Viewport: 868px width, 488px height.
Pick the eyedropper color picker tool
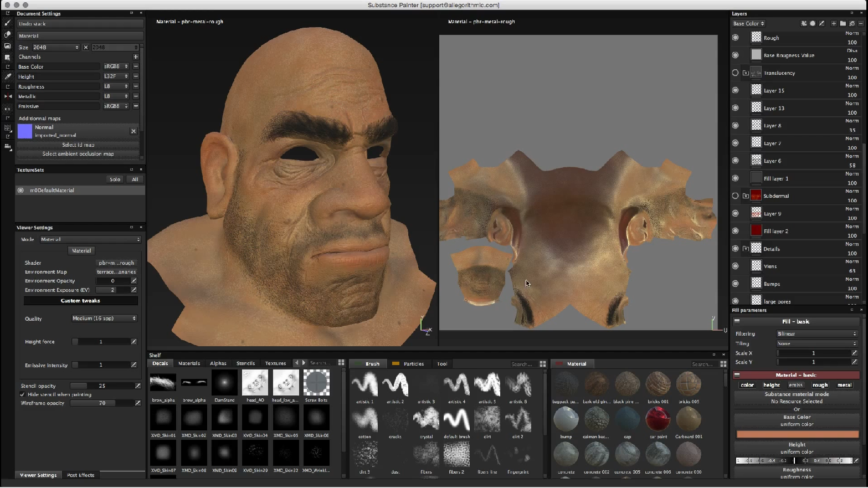point(7,76)
